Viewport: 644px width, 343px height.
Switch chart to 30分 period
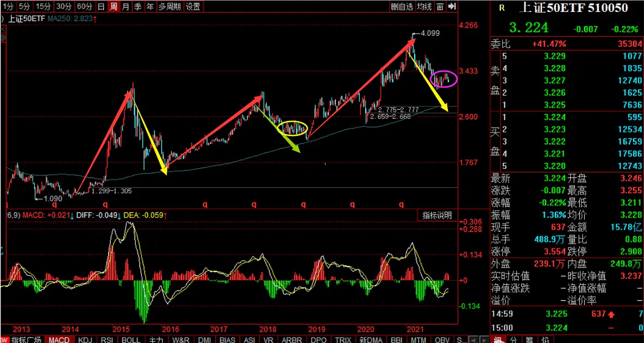tap(64, 6)
